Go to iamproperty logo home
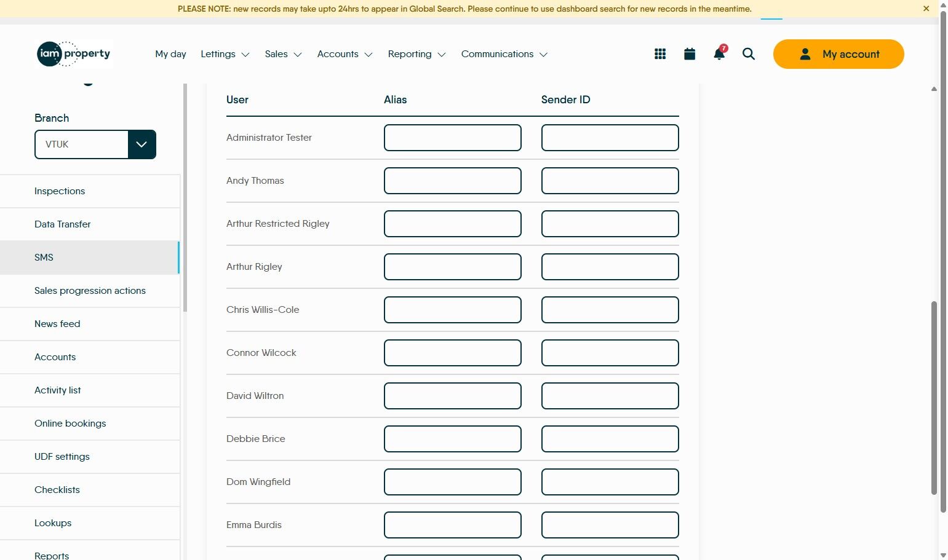This screenshot has height=560, width=948. click(74, 54)
